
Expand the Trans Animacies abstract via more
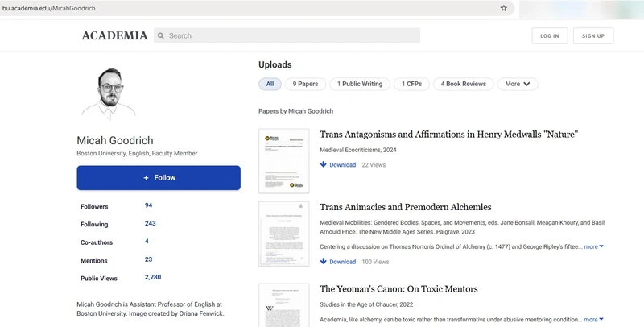coord(593,247)
